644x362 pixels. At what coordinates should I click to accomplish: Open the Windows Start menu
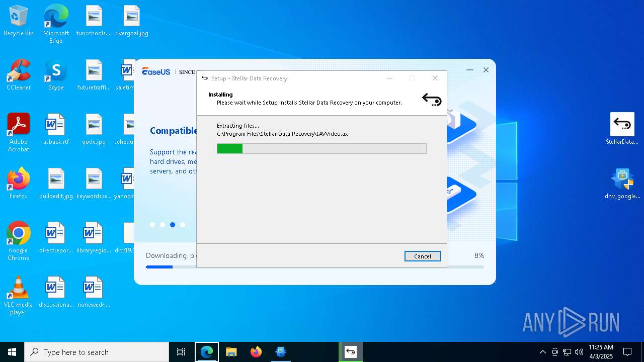point(12,352)
